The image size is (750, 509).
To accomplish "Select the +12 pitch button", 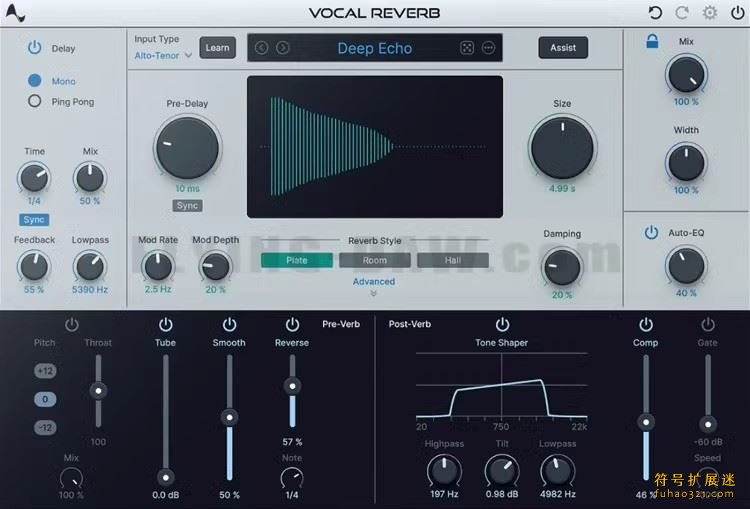I will [x=45, y=371].
